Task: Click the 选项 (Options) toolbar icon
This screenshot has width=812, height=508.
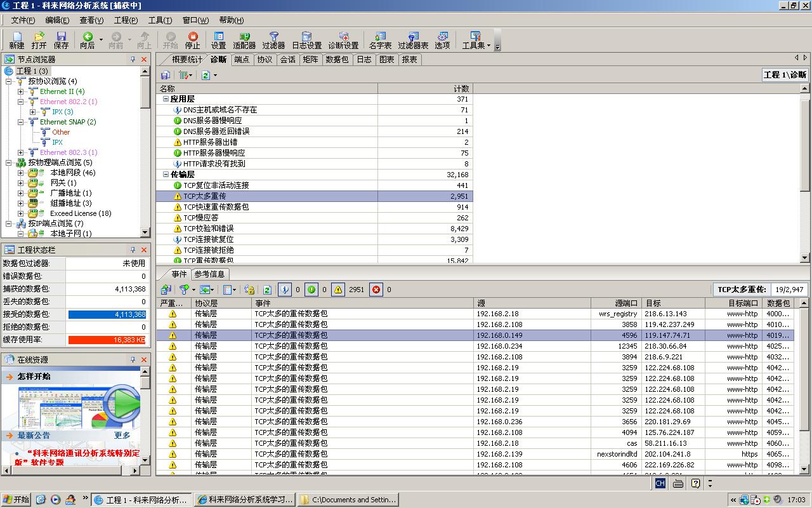Action: click(442, 40)
